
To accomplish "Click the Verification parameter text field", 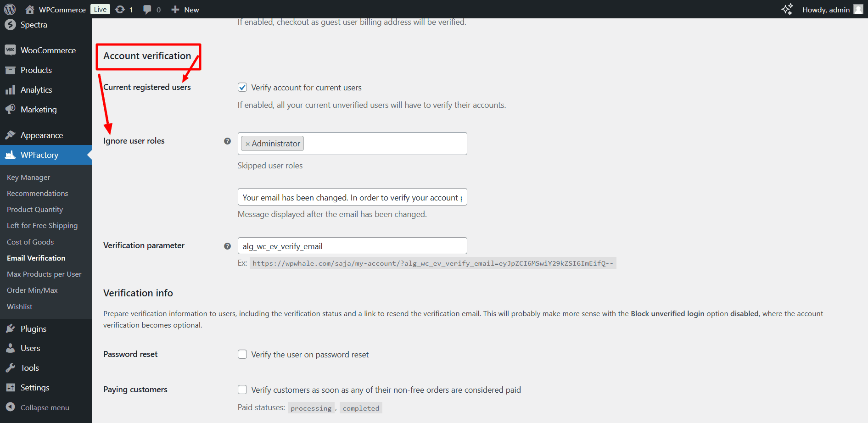I will coord(352,246).
